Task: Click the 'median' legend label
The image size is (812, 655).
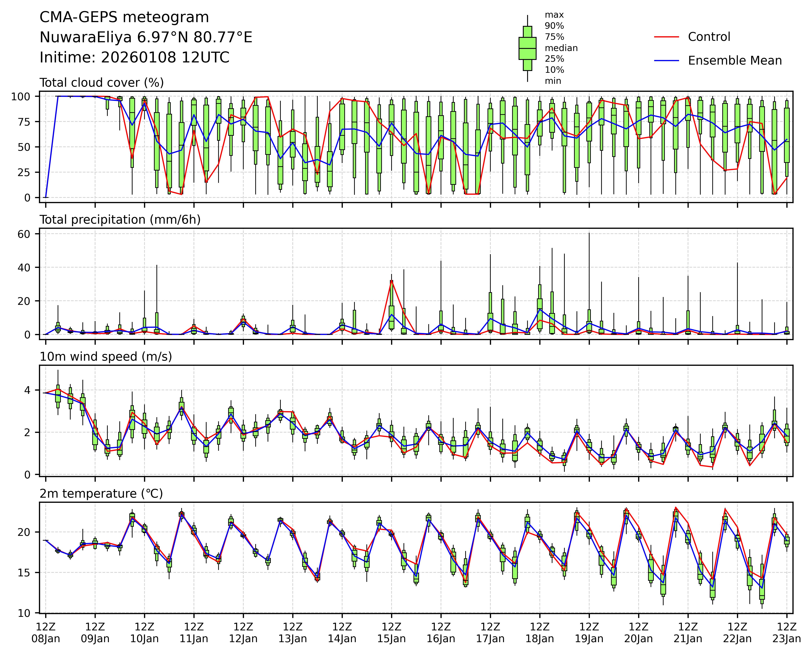Action: (x=561, y=48)
